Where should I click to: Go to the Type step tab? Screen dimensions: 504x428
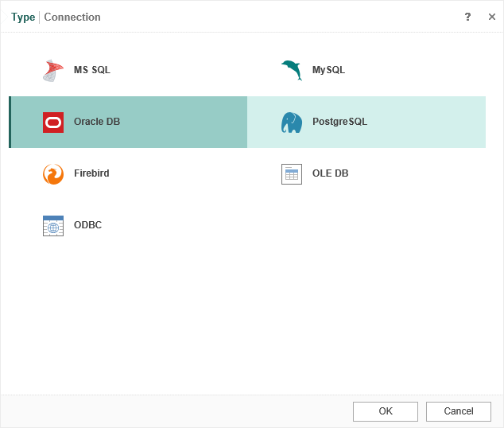(23, 17)
